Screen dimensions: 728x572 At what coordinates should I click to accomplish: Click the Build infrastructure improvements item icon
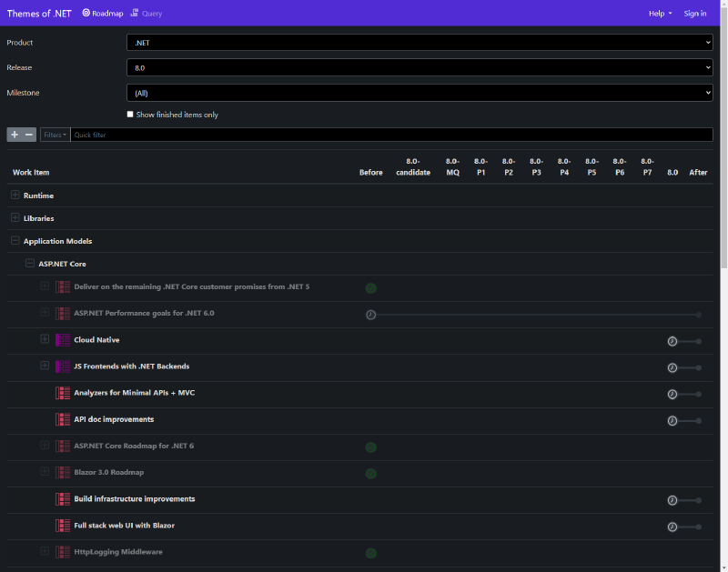click(x=63, y=499)
